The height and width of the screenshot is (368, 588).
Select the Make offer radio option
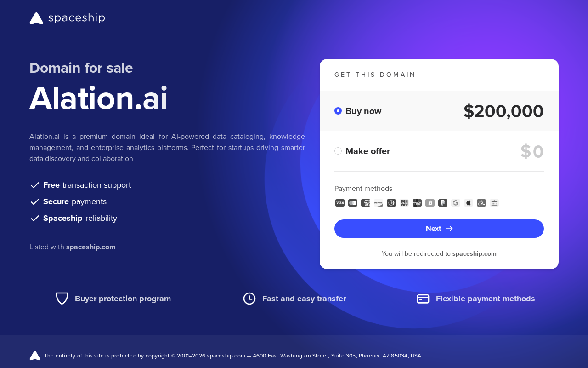tap(338, 151)
